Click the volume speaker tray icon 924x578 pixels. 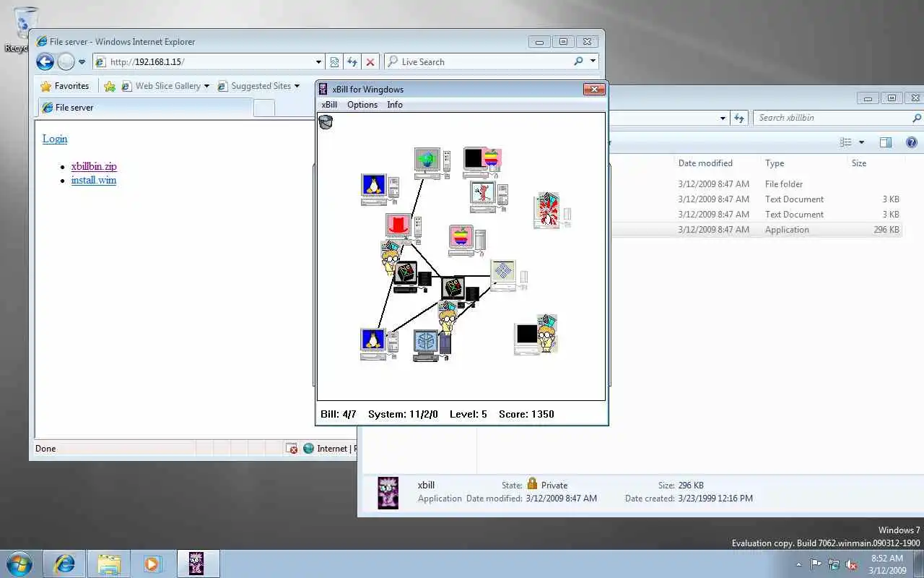click(852, 564)
